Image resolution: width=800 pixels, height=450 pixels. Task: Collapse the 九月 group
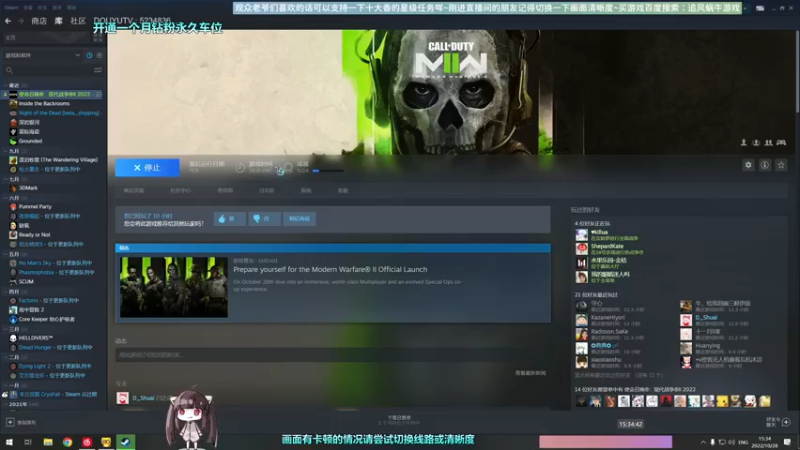(x=6, y=151)
